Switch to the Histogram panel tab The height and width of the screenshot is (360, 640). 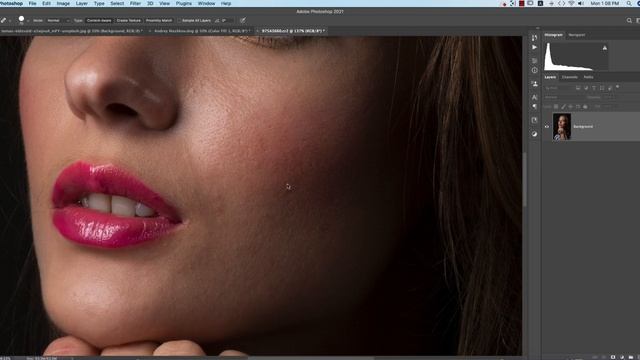point(553,35)
